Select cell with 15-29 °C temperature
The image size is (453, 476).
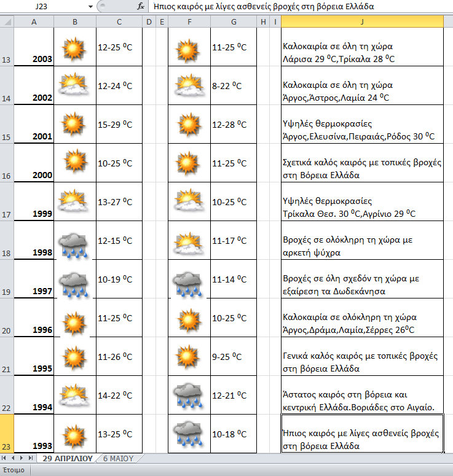[118, 125]
